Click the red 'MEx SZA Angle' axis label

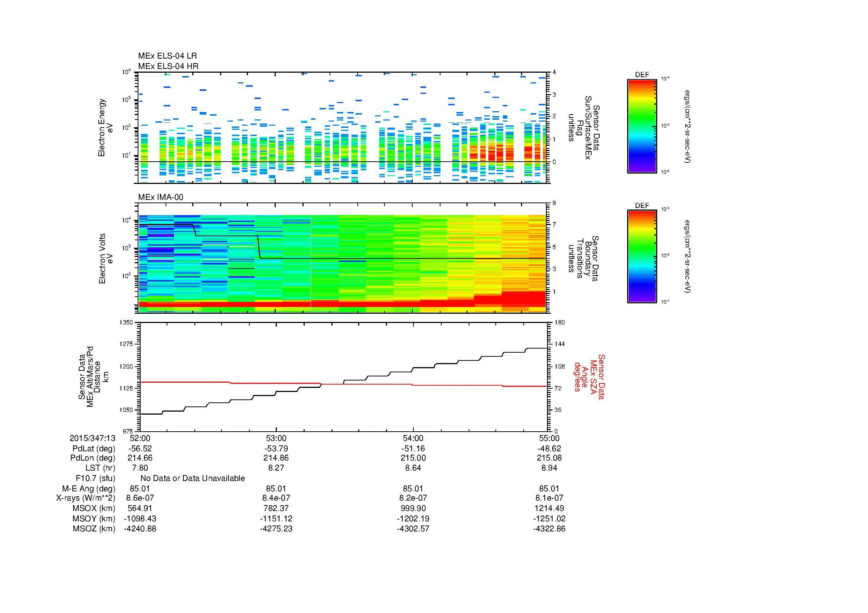click(589, 376)
